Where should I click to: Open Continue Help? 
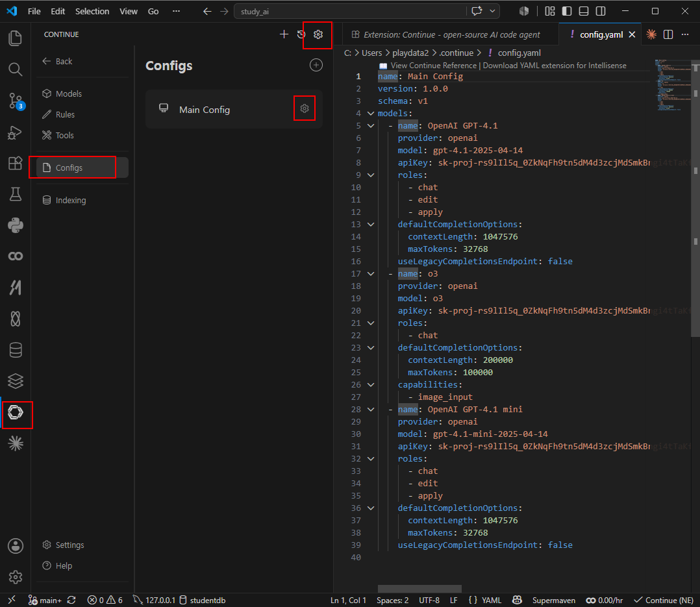58,565
